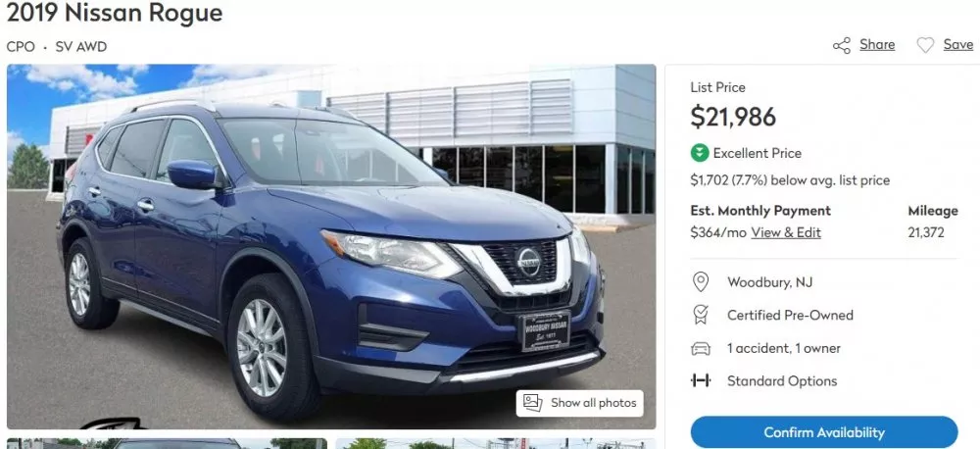Click the Share network icon
The height and width of the screenshot is (449, 980).
point(841,46)
